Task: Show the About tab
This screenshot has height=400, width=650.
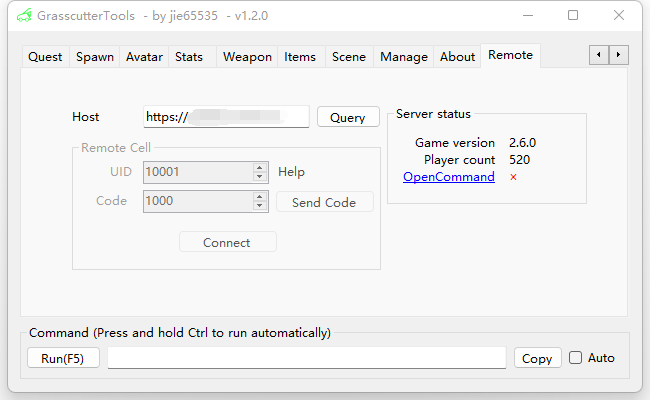Action: (x=457, y=57)
